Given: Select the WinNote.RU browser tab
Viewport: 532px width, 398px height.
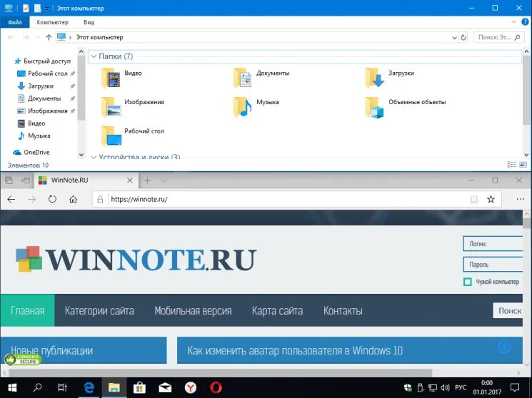Looking at the screenshot, I should [86, 180].
